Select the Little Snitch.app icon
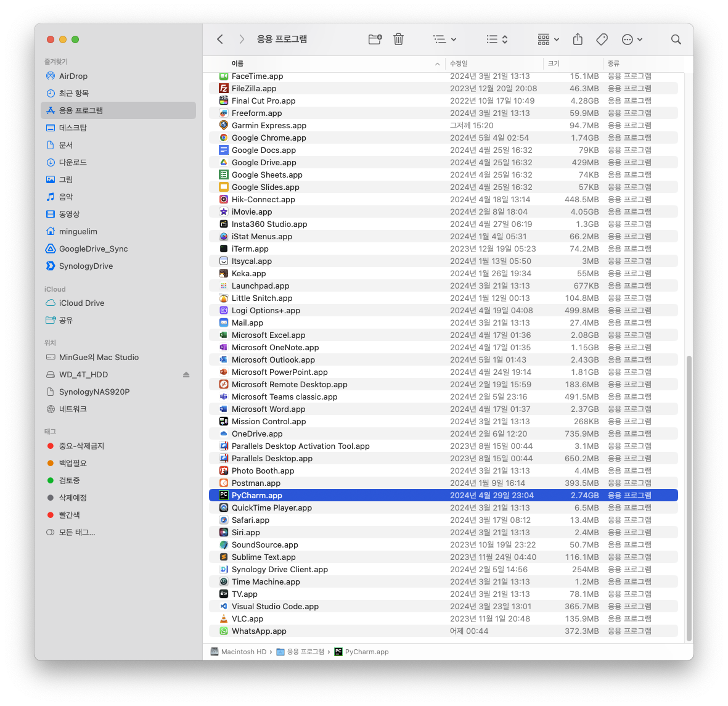Image resolution: width=728 pixels, height=706 pixels. (x=224, y=298)
